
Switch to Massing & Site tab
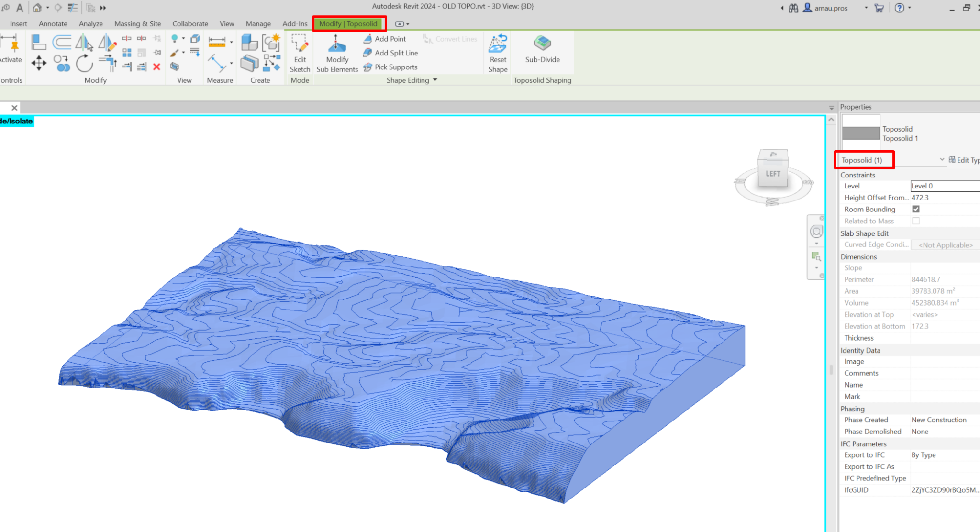click(138, 23)
